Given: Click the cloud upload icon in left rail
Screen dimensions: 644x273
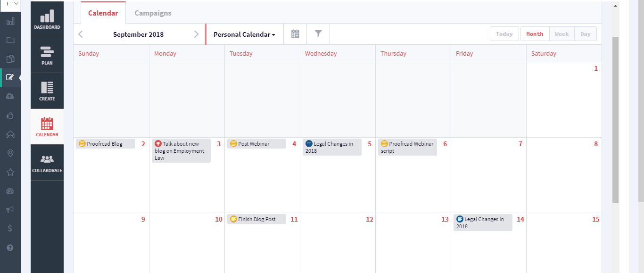Looking at the screenshot, I should pos(10,96).
